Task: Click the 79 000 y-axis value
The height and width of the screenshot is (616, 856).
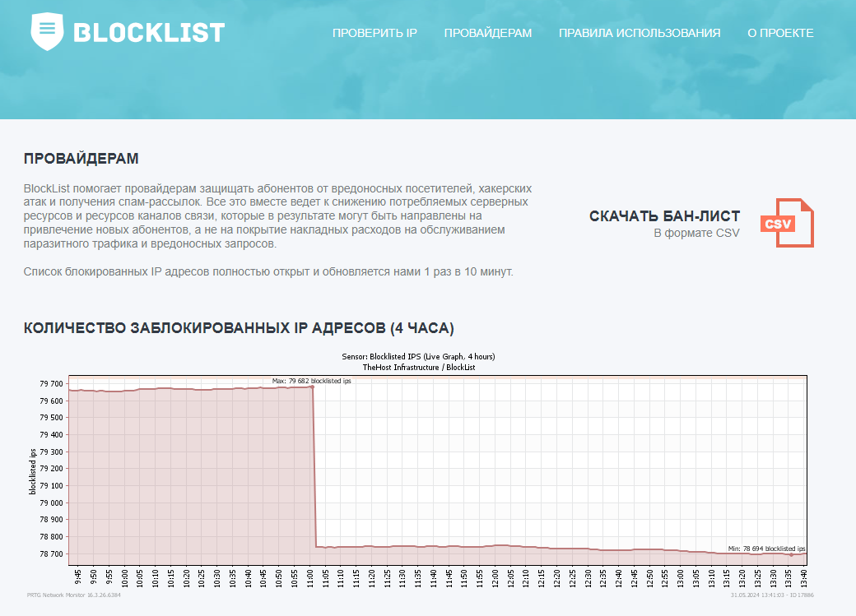Action: [51, 503]
